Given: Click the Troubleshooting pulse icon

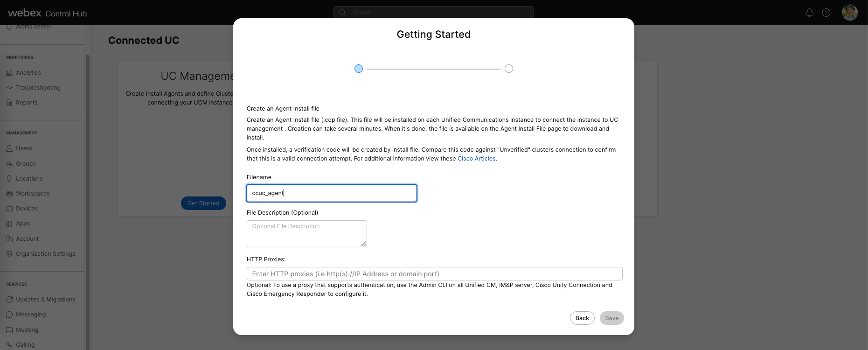Looking at the screenshot, I should click(9, 88).
